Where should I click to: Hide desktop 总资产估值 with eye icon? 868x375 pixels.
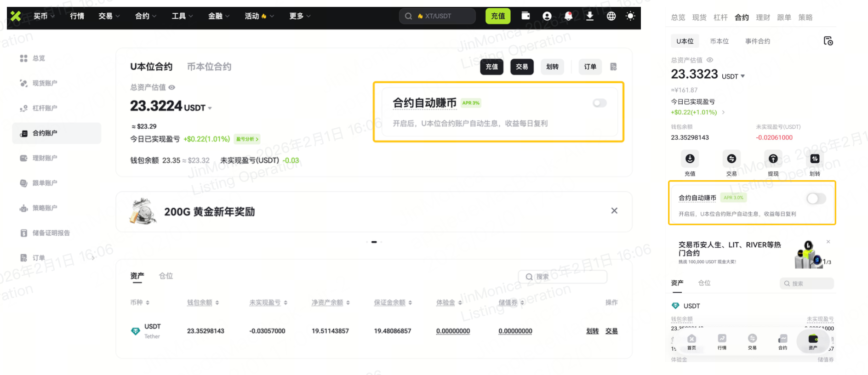[x=171, y=87]
